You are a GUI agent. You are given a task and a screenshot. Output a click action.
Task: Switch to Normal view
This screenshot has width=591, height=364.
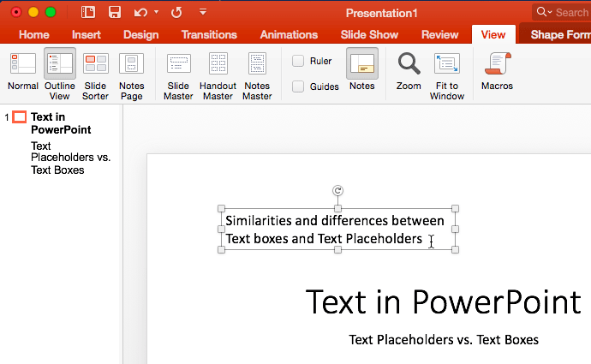pyautogui.click(x=23, y=72)
